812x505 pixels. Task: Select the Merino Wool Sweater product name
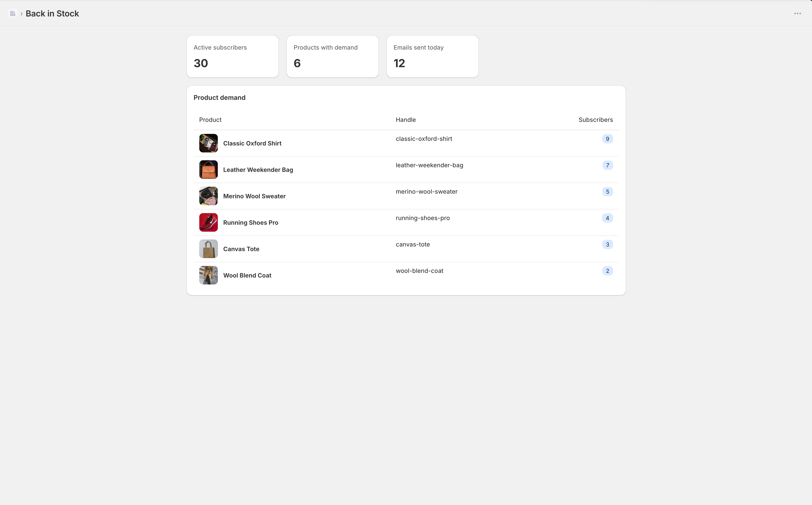pos(254,196)
